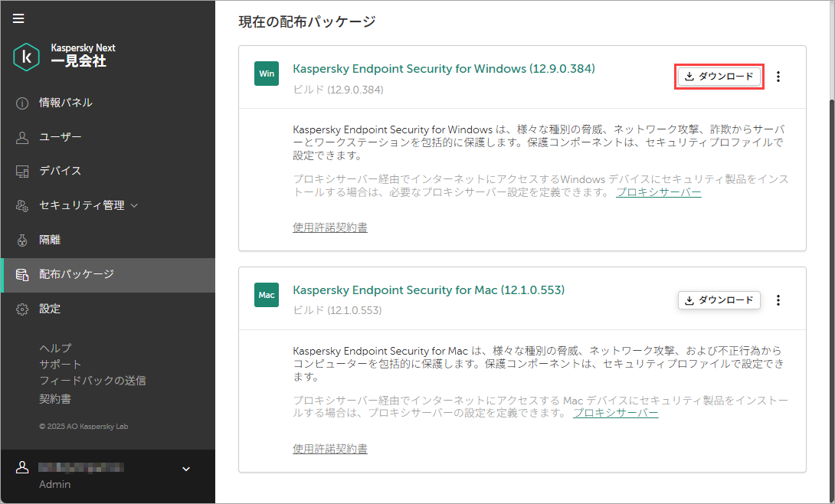Click the 情報パネル info icon
The image size is (835, 504).
tap(22, 103)
